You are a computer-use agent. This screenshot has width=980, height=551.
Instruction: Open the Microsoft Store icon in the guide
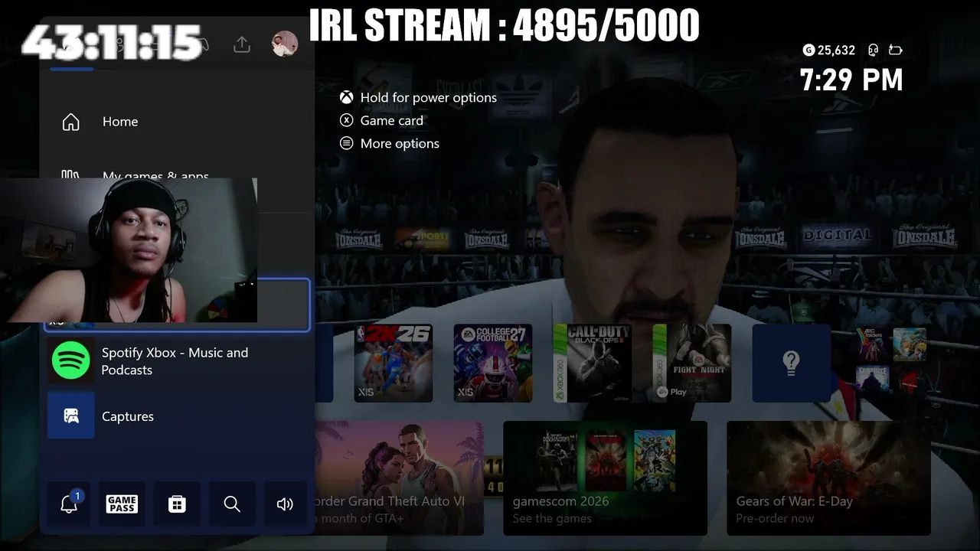177,504
